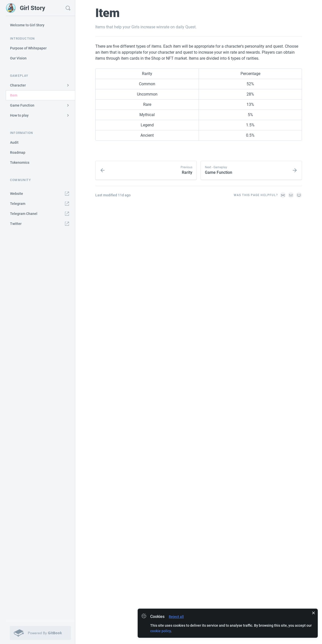This screenshot has height=644, width=322.
Task: Open the Telegram community link
Action: [x=40, y=204]
